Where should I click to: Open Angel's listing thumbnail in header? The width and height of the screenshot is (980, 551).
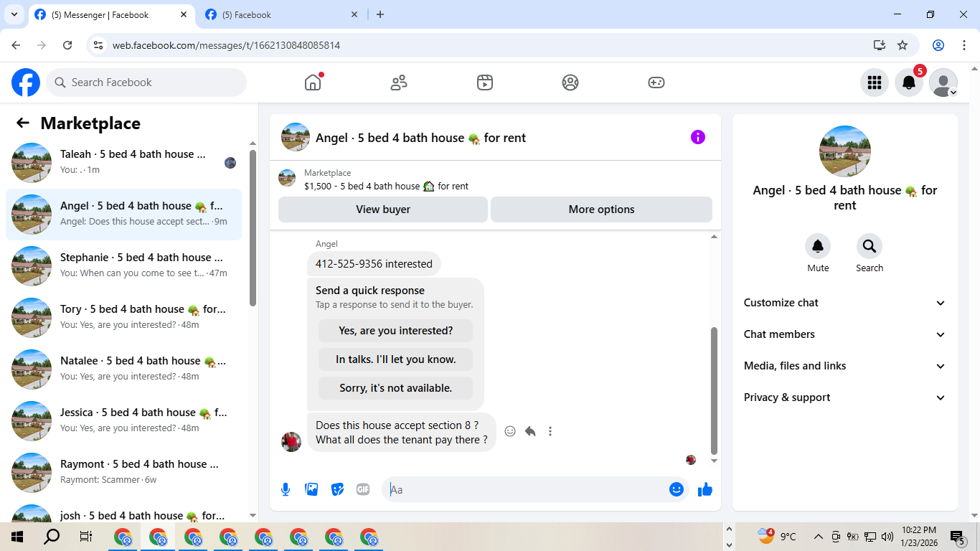[x=296, y=137]
